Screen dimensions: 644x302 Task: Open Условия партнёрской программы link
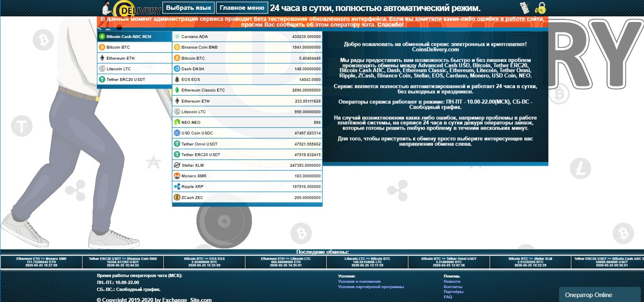point(371,287)
